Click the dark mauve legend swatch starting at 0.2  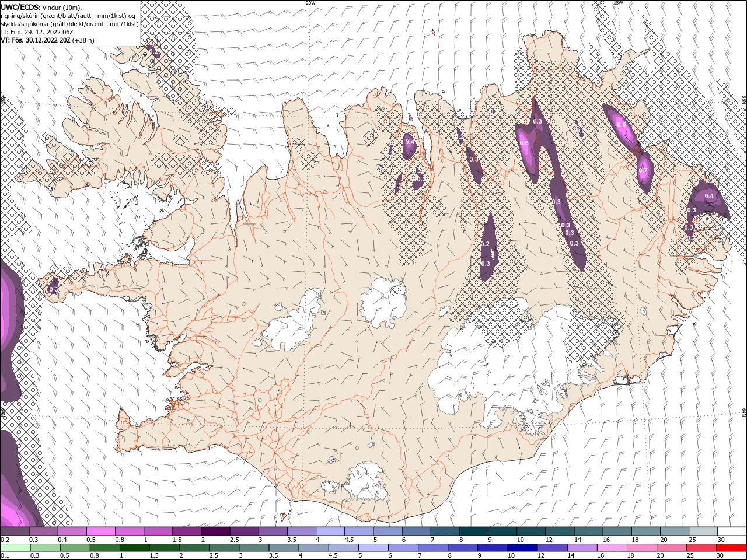point(15,531)
